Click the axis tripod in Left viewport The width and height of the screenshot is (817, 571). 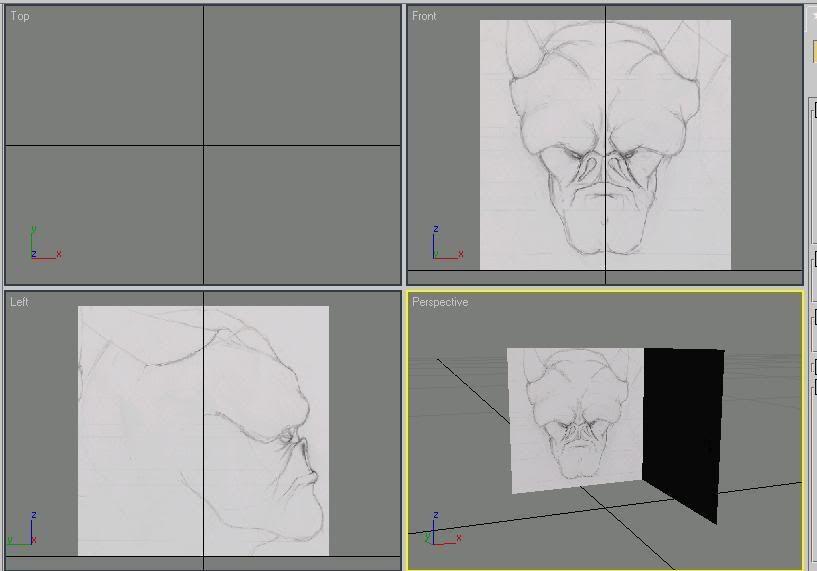[22, 531]
